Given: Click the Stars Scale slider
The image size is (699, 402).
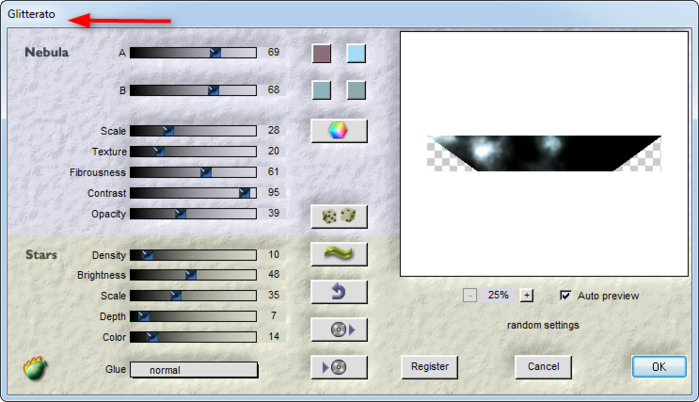Looking at the screenshot, I should coord(193,295).
